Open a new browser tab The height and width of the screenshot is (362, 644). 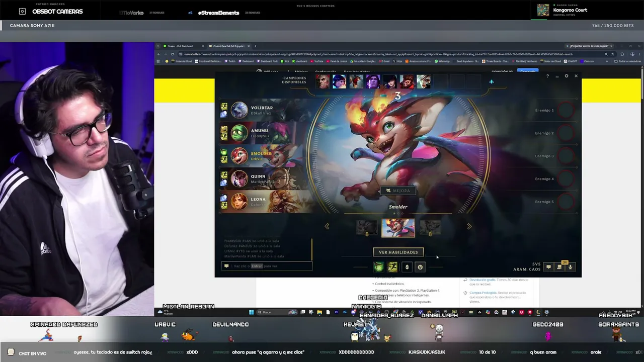point(255,46)
